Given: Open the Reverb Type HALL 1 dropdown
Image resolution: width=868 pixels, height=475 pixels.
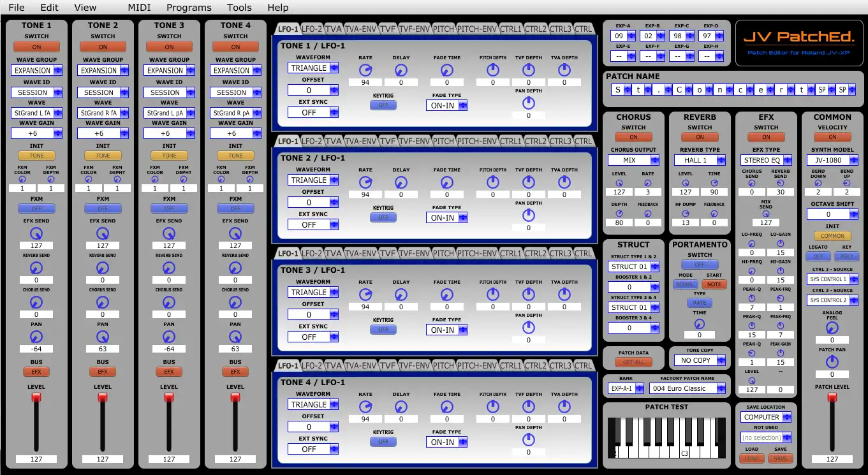Looking at the screenshot, I should [x=700, y=160].
